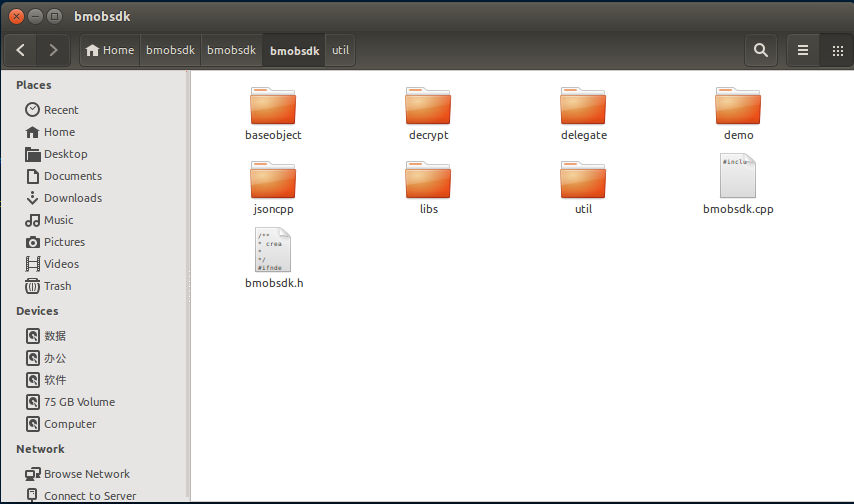Open Home in the Places sidebar
Screen dimensions: 854x504
[x=50, y=132]
